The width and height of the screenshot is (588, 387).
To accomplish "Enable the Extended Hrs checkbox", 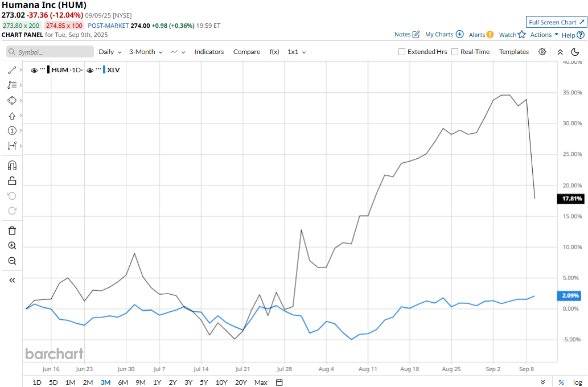I will 402,52.
